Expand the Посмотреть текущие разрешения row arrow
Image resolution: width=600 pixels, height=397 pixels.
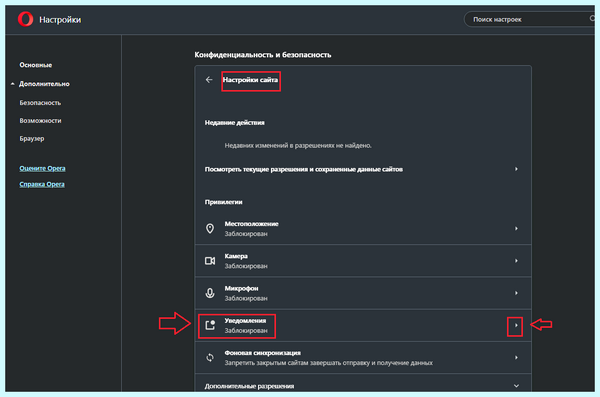[x=516, y=169]
